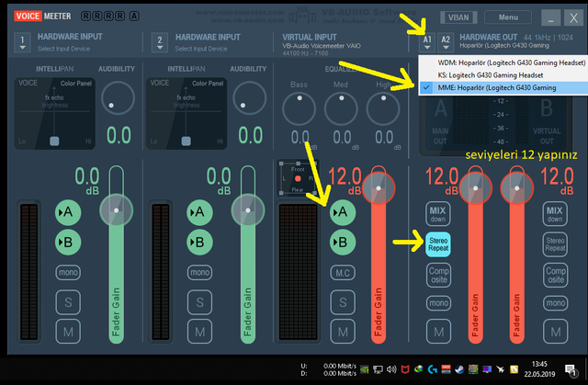Click the Voicemeeter tray icon

(x=446, y=369)
